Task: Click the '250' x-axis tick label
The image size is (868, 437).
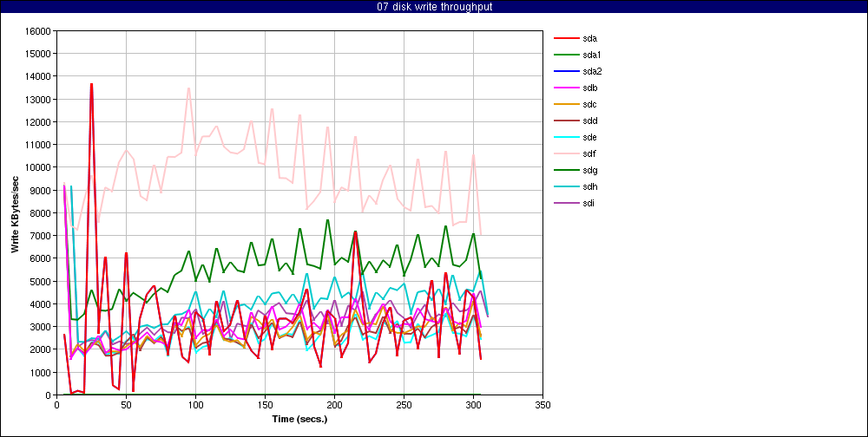Action: [404, 404]
